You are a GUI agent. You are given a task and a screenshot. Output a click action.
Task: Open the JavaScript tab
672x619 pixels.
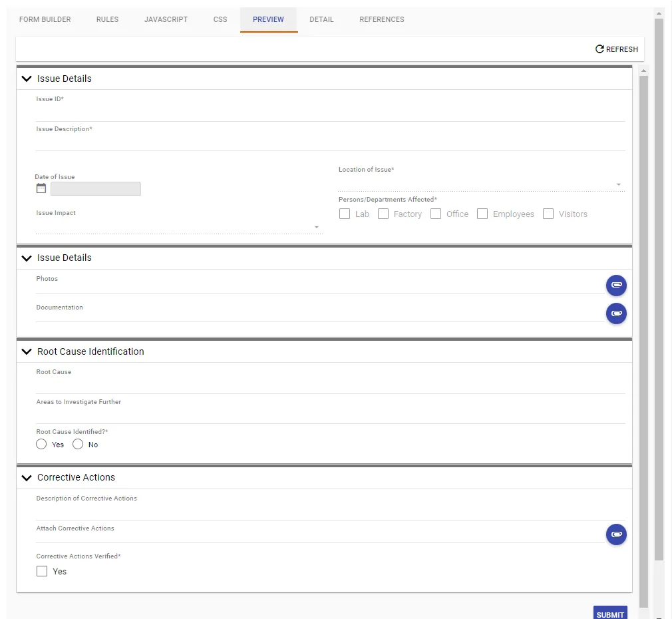tap(166, 19)
